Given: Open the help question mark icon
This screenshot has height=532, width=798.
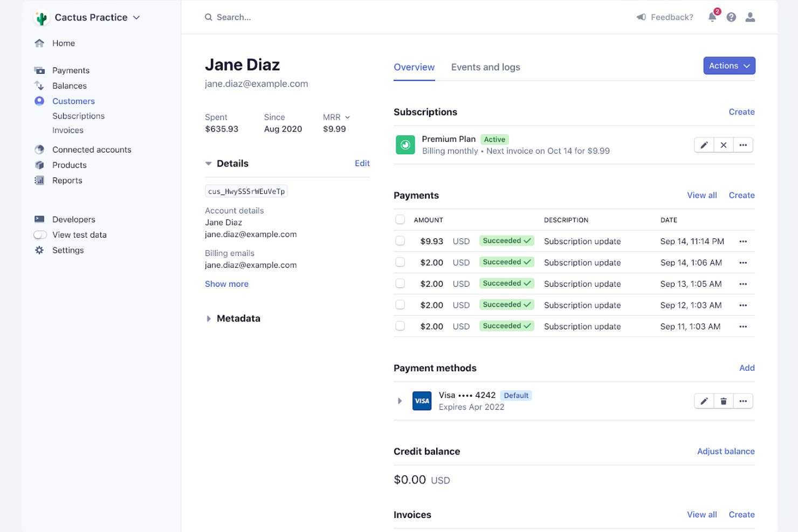Looking at the screenshot, I should click(x=731, y=17).
